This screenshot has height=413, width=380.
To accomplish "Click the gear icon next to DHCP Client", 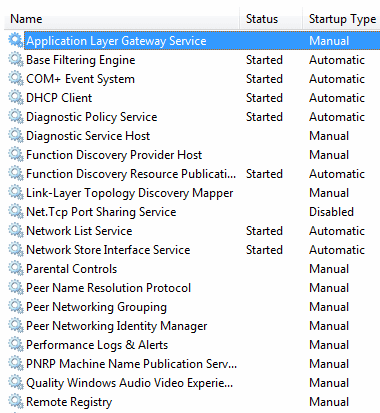I will 16,98.
